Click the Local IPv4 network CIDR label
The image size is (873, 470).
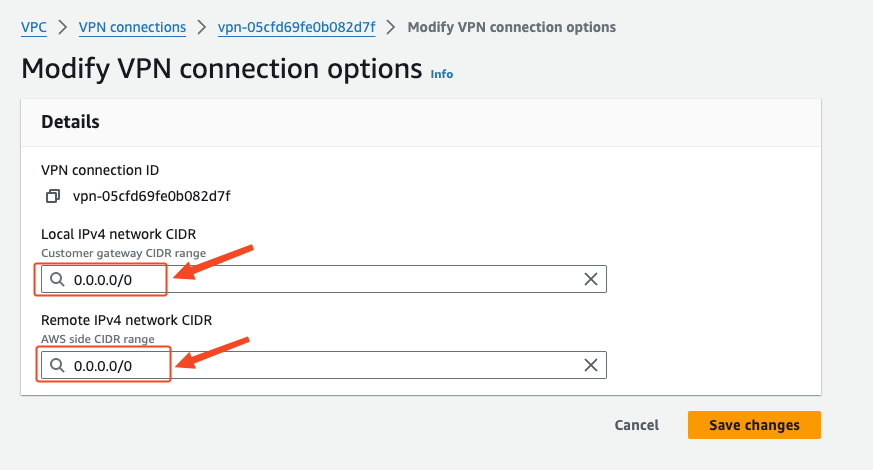119,234
